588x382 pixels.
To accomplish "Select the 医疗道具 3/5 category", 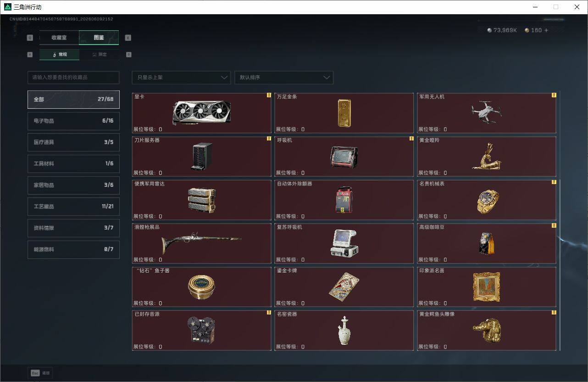I will pyautogui.click(x=73, y=142).
